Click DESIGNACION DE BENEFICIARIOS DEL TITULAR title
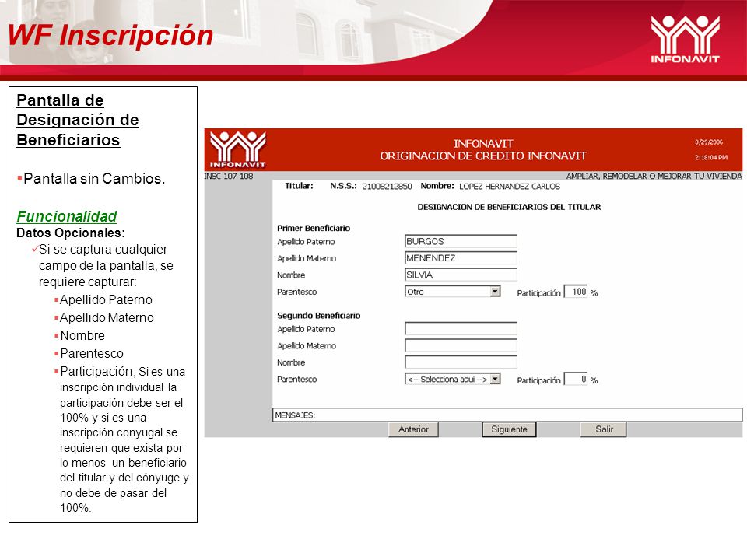 tap(509, 207)
